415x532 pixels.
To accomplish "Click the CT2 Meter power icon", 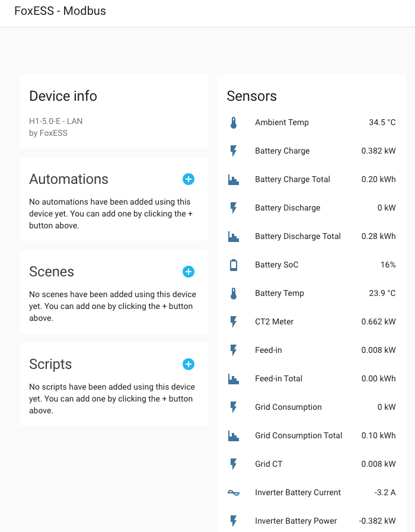I will point(234,321).
